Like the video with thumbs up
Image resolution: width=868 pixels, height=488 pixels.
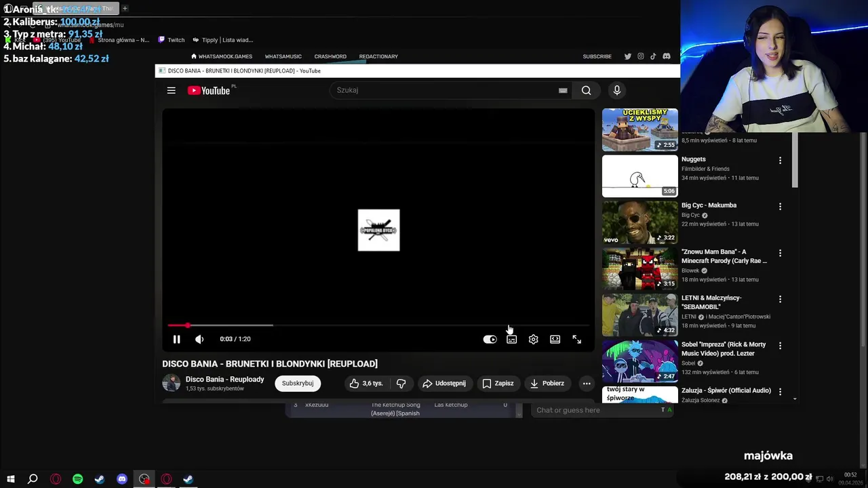coord(367,383)
